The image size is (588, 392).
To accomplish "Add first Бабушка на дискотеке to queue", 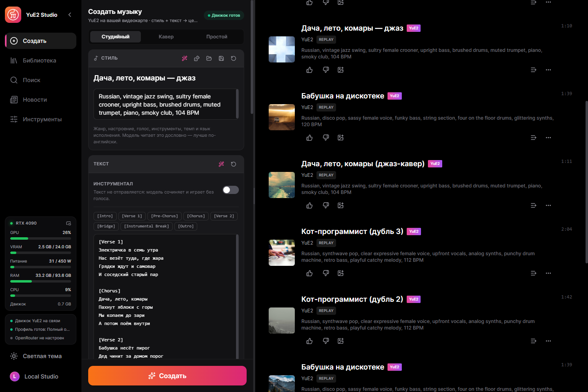I will click(x=533, y=138).
